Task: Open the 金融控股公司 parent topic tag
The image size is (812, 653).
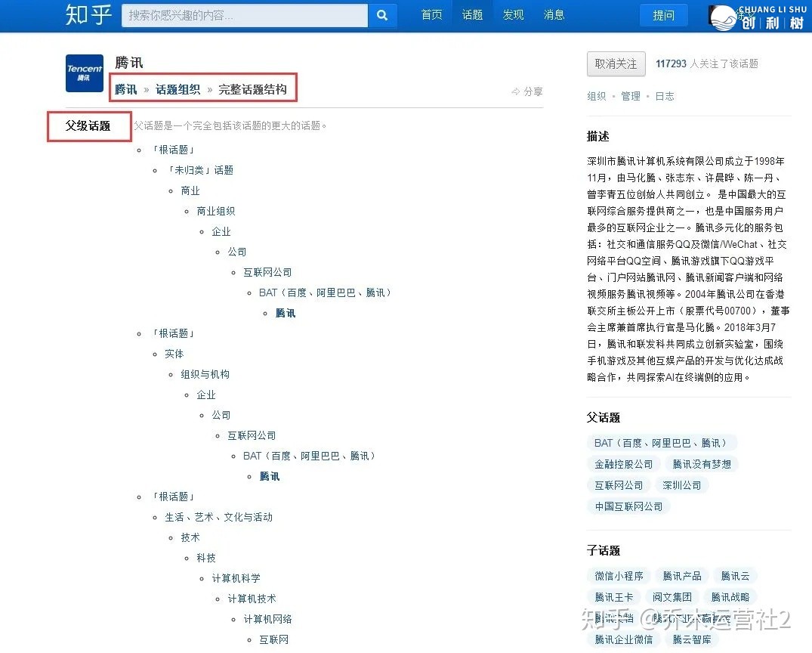Action: [x=623, y=464]
